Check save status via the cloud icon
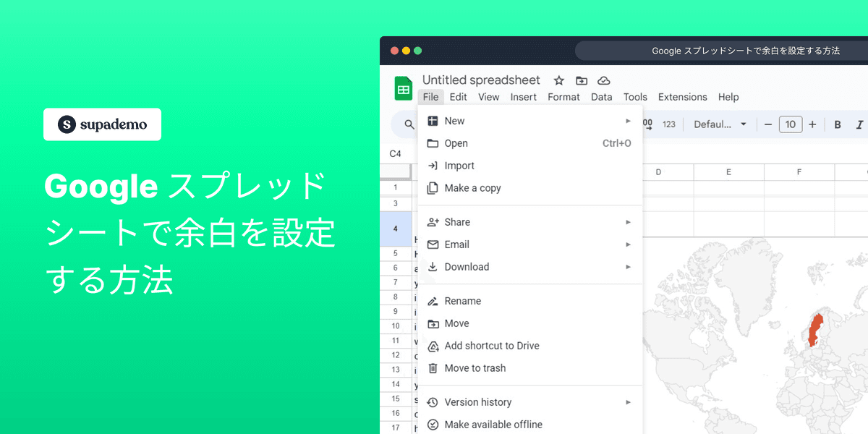868x434 pixels. coord(604,80)
